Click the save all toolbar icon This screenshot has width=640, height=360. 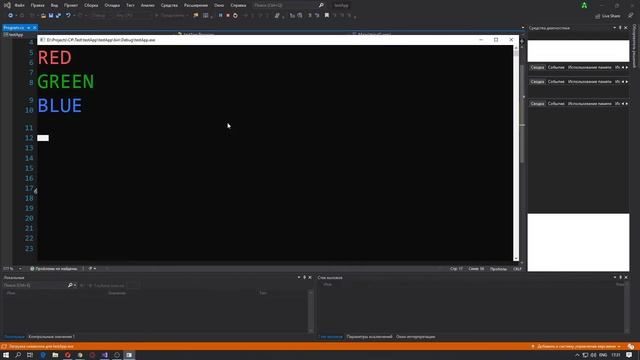[x=58, y=16]
